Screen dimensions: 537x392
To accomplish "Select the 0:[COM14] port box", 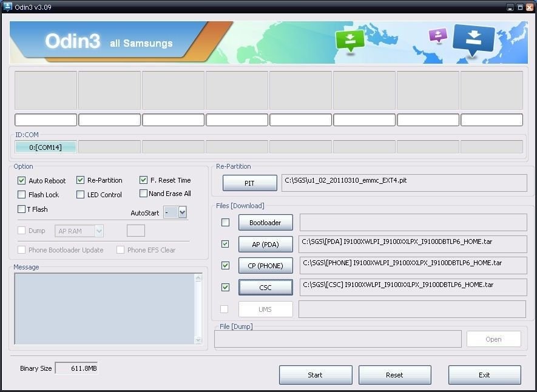I will pyautogui.click(x=46, y=147).
